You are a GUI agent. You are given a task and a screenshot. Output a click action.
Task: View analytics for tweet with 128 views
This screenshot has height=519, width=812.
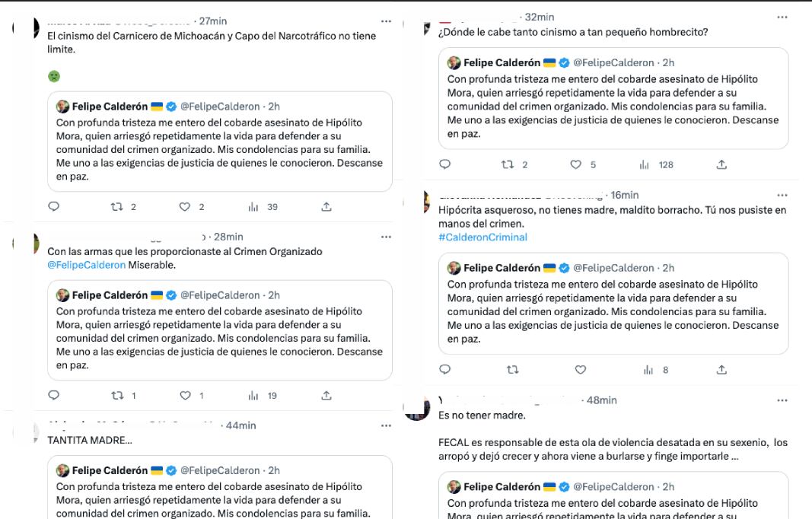(658, 164)
